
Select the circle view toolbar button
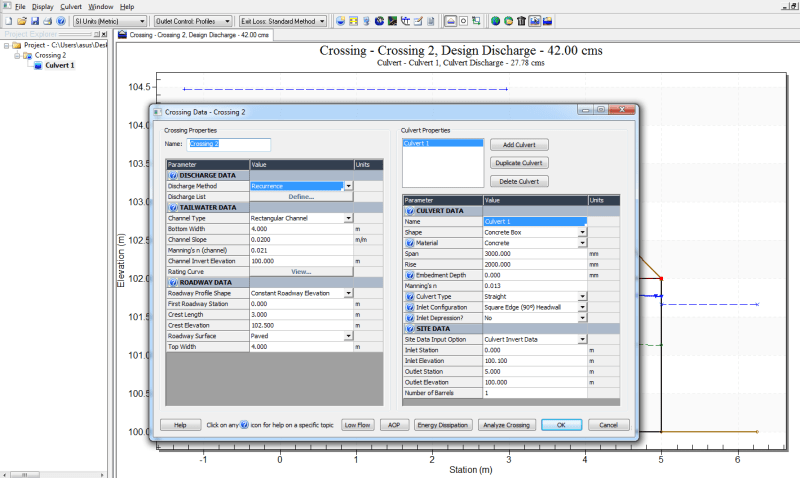click(463, 21)
